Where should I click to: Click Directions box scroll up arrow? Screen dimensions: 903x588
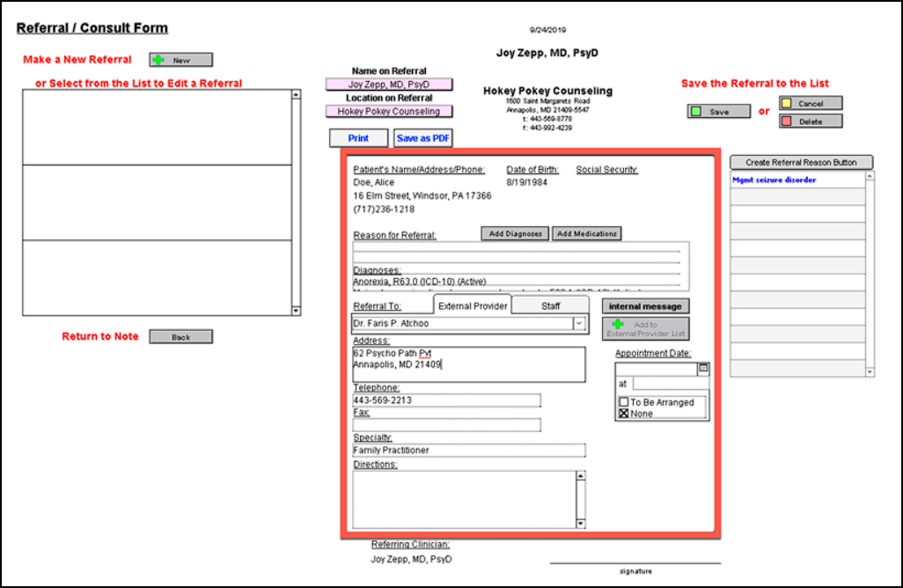[x=581, y=475]
